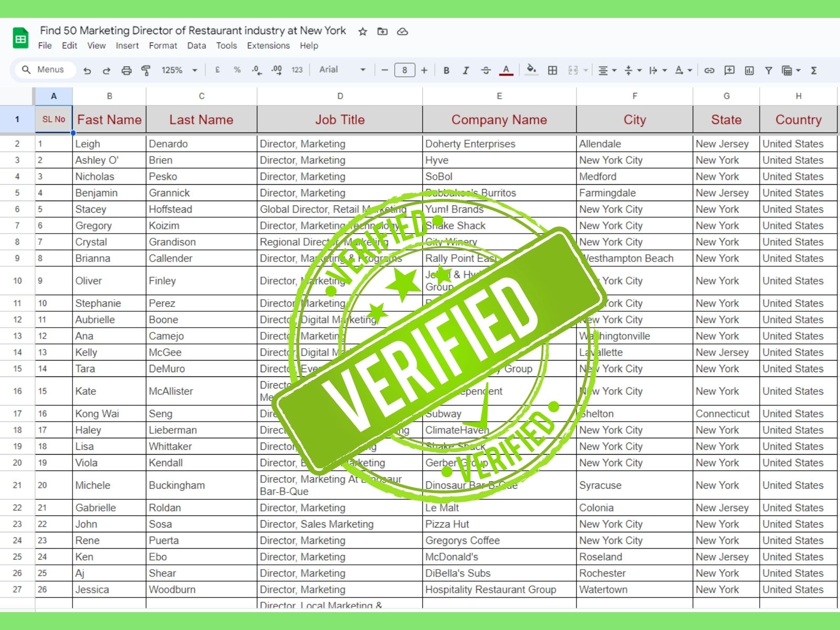The image size is (840, 630).
Task: Increase decimal places
Action: (x=277, y=70)
